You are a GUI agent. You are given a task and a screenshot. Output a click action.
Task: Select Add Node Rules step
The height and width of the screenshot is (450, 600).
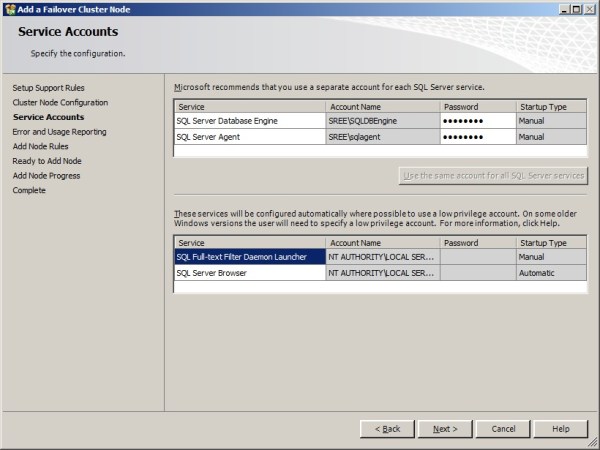pyautogui.click(x=41, y=147)
